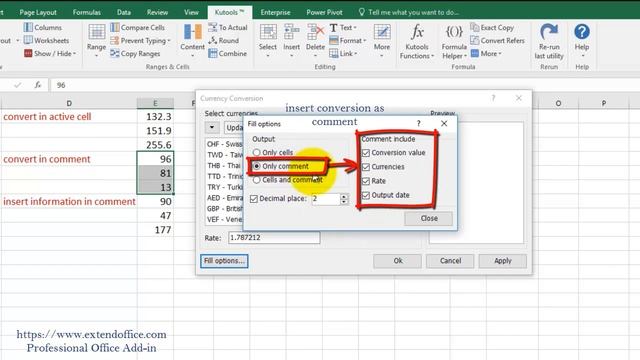This screenshot has width=640, height=360.
Task: Click the Close button in Fill options
Action: (429, 218)
